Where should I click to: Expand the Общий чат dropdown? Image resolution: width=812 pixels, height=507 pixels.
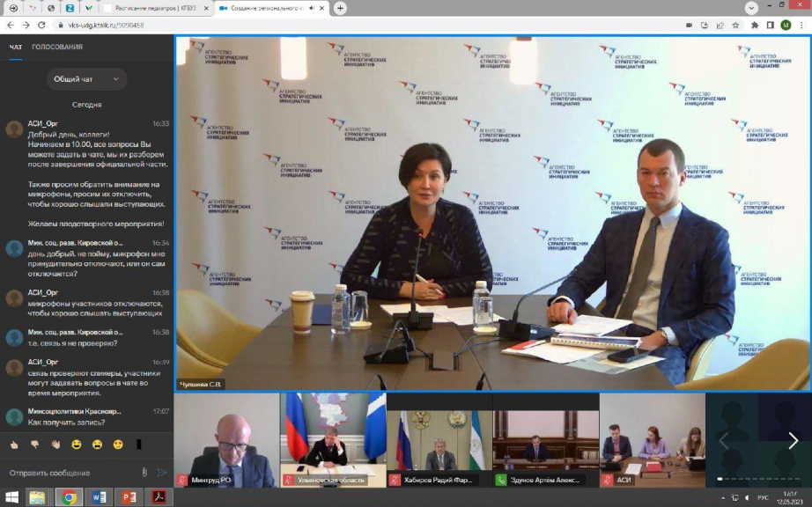pyautogui.click(x=86, y=79)
